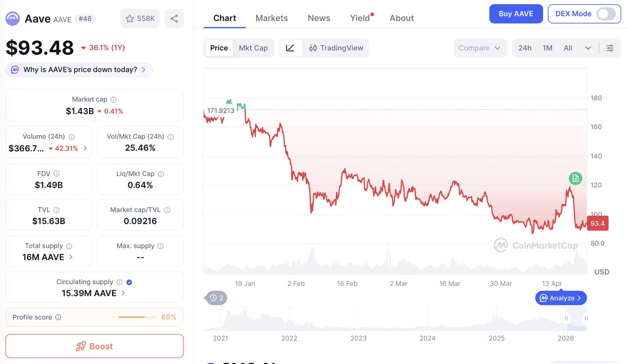Click the Boost button

pos(94,346)
